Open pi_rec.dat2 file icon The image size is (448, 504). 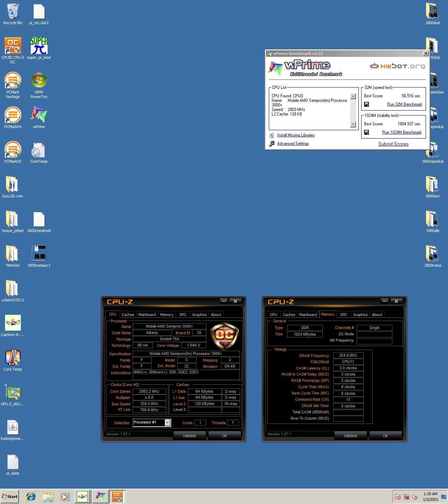[x=39, y=14]
